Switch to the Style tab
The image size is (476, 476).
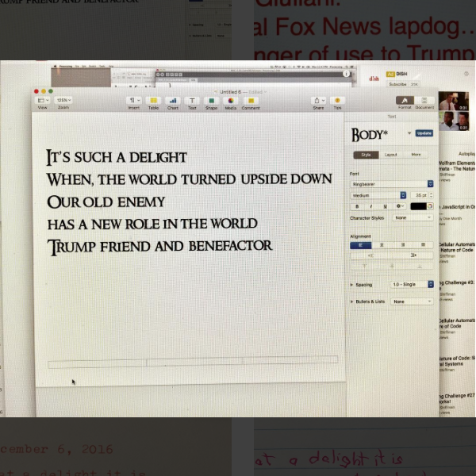(x=366, y=155)
